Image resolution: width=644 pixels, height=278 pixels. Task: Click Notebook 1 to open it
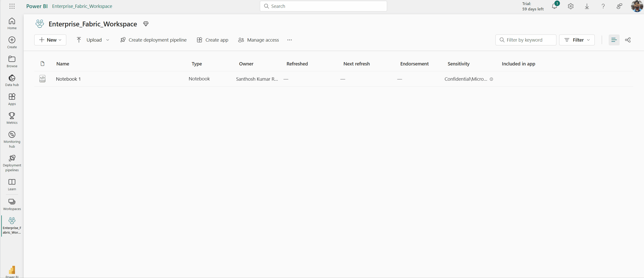[x=68, y=79]
